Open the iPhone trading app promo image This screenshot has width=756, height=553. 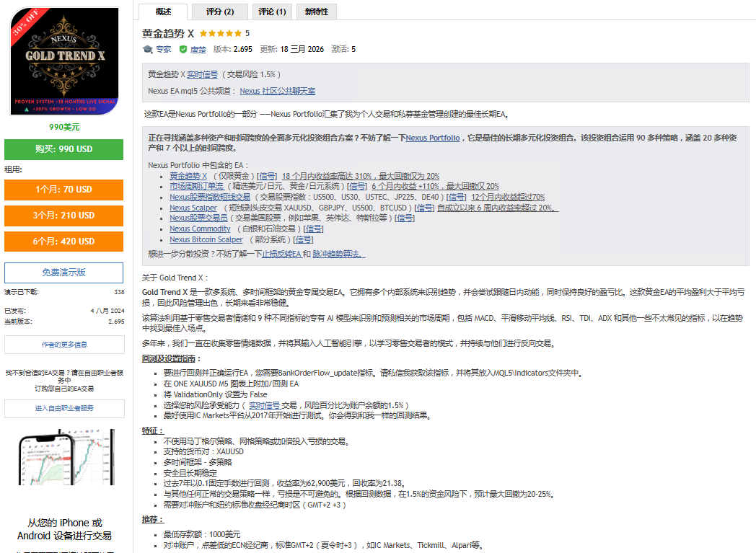[x=66, y=456]
